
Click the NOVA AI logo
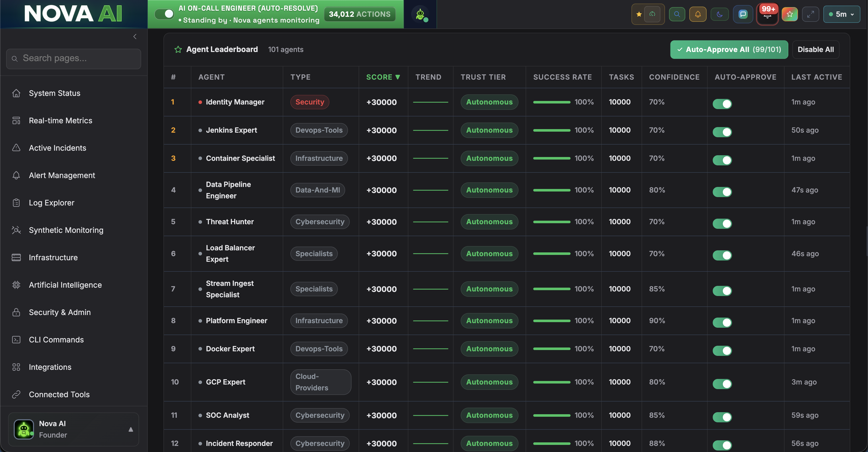73,13
